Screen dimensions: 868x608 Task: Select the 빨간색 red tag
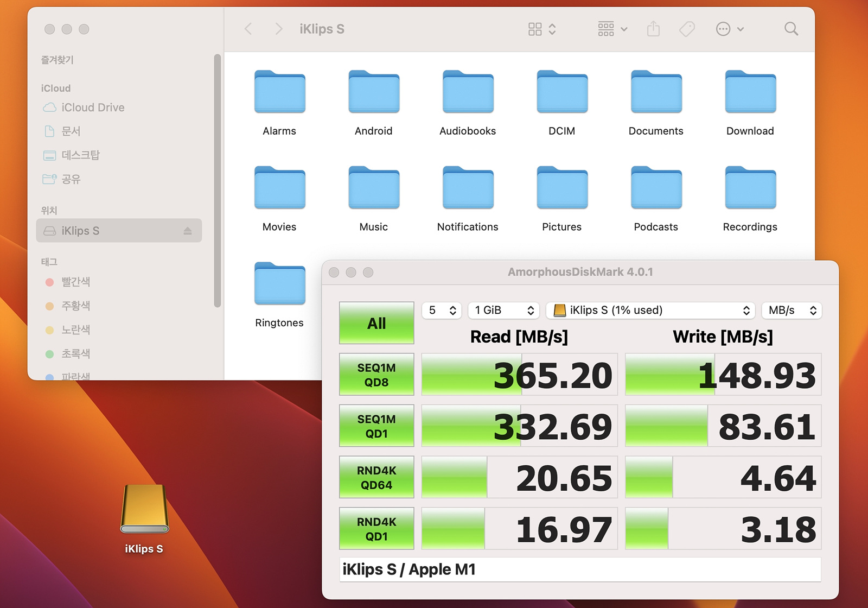[119, 282]
